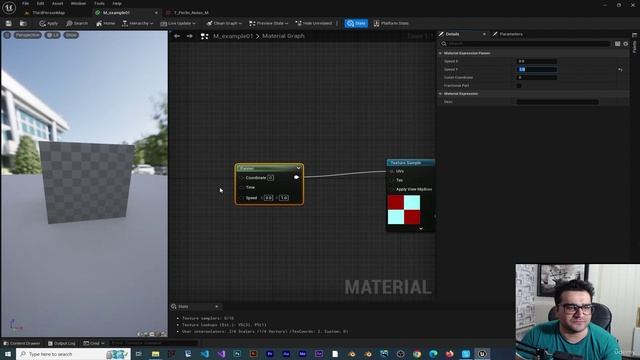
Task: Toggle the highlighted Stats button
Action: pos(356,23)
